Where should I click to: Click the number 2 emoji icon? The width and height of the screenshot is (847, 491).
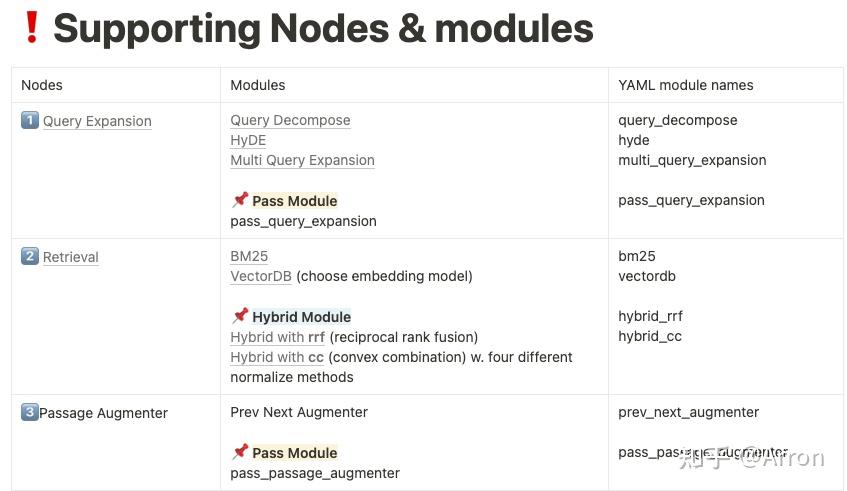pyautogui.click(x=30, y=257)
